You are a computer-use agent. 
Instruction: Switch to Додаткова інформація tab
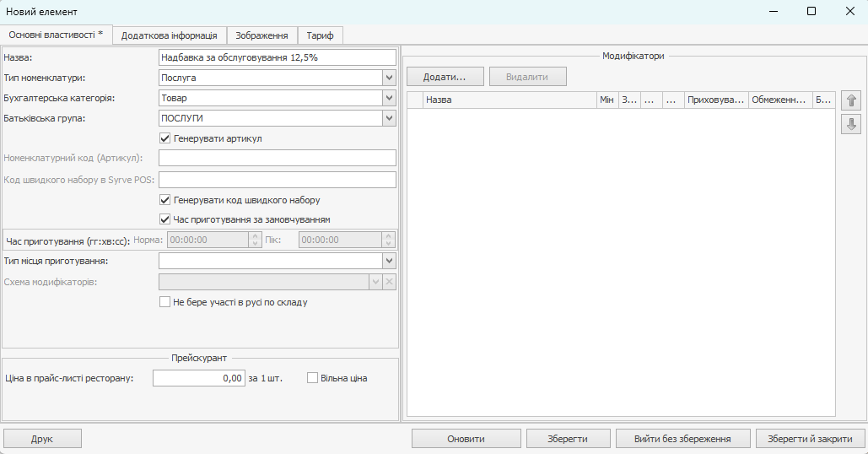[x=170, y=35]
